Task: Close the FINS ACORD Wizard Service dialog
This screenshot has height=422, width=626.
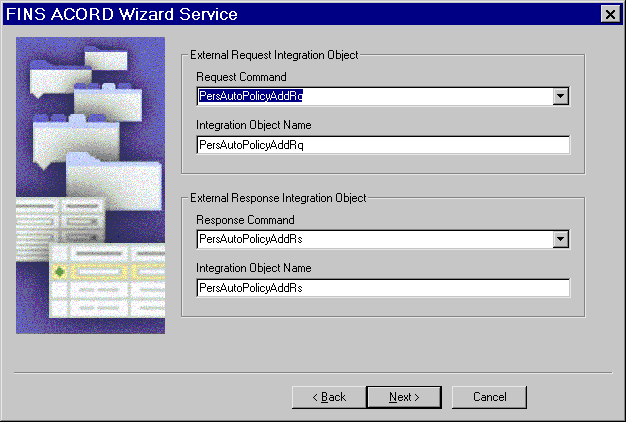Action: 610,14
